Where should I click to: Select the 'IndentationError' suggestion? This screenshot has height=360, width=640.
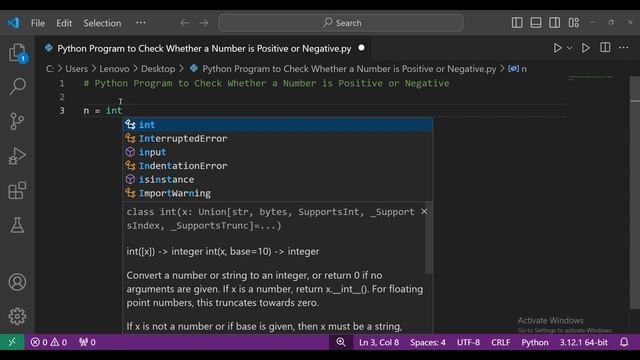278,166
